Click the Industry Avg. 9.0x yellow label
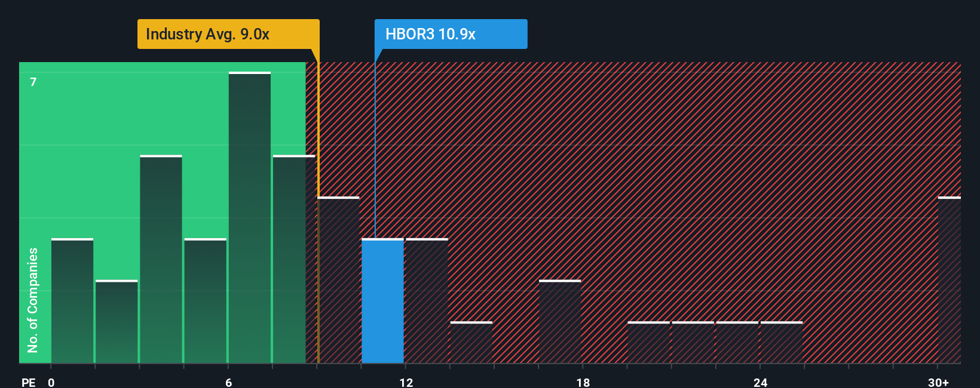This screenshot has width=980, height=388. pos(228,34)
